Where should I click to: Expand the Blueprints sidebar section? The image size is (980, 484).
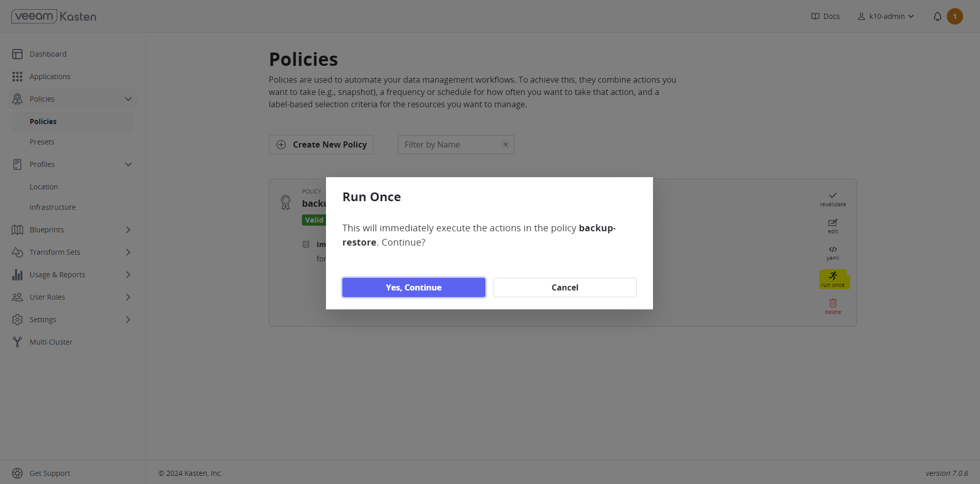point(128,230)
